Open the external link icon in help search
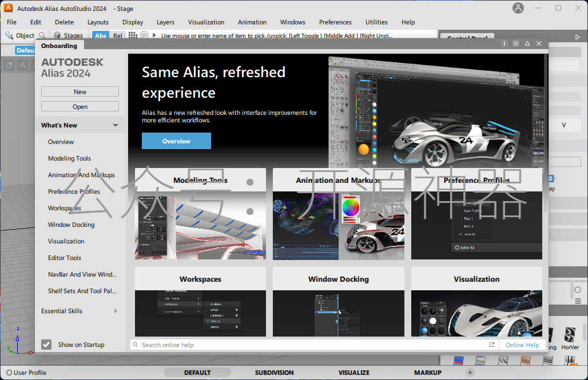This screenshot has height=380, width=588. click(x=492, y=345)
